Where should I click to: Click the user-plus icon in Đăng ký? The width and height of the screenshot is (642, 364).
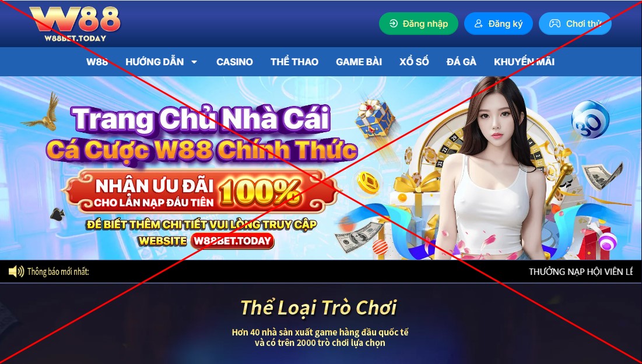(x=478, y=24)
